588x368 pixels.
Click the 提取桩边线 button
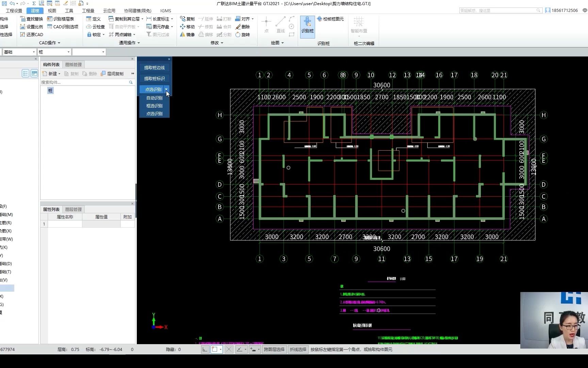pos(154,68)
